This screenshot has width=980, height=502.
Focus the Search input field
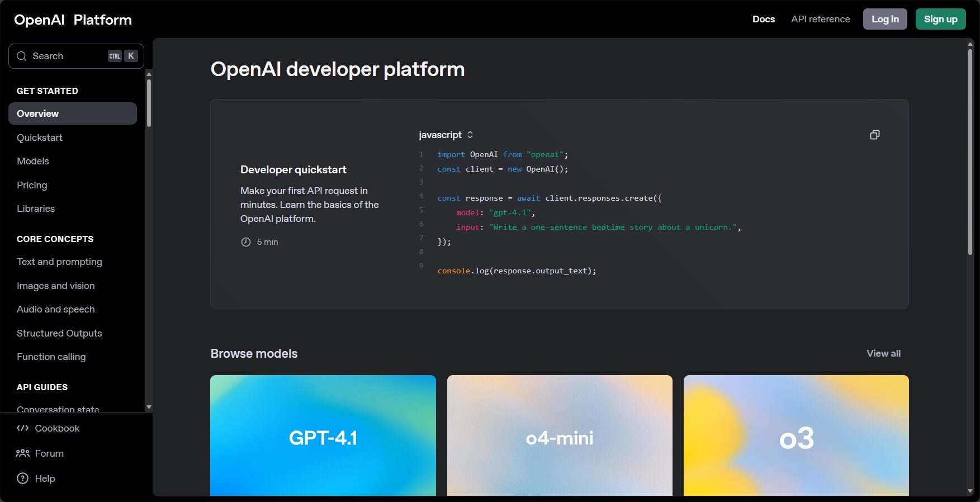(76, 56)
